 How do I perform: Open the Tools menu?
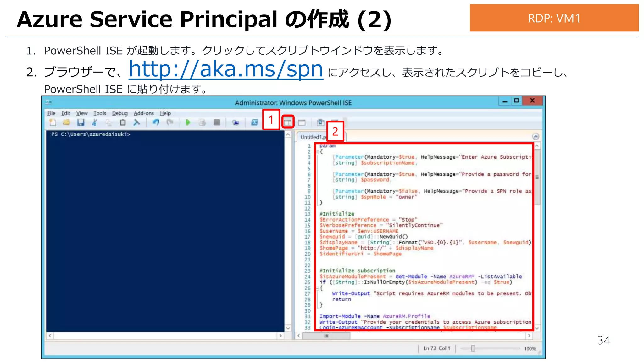100,113
